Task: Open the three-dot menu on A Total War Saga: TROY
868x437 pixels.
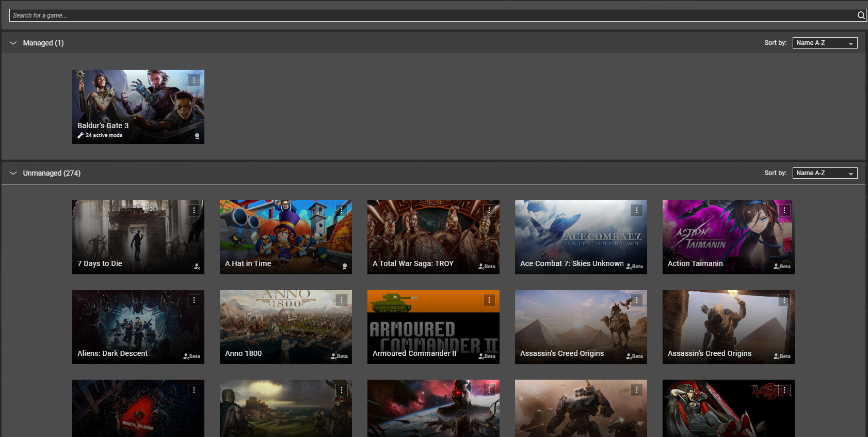Action: coord(489,210)
